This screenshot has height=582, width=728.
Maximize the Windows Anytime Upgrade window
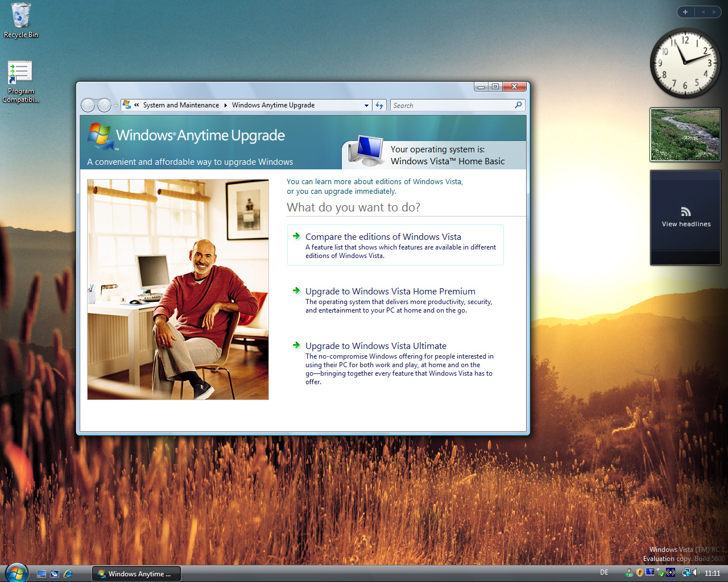click(x=495, y=86)
